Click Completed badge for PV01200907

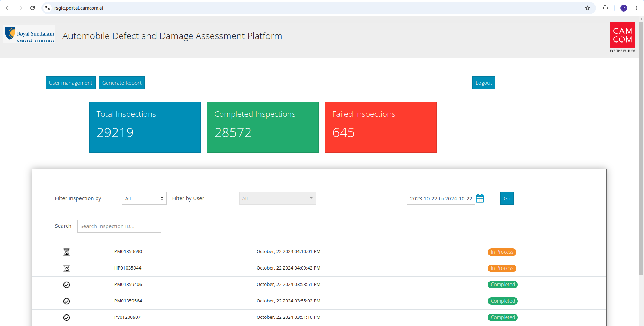click(x=503, y=317)
